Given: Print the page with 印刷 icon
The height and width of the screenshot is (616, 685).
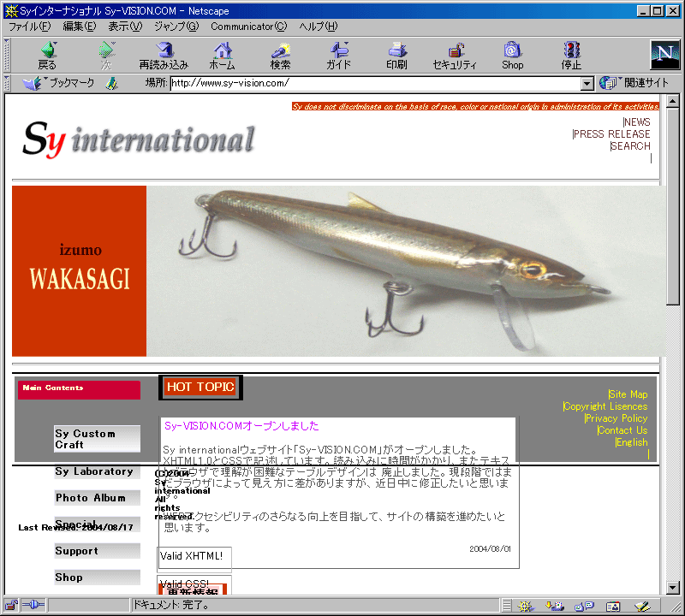Looking at the screenshot, I should [x=396, y=56].
